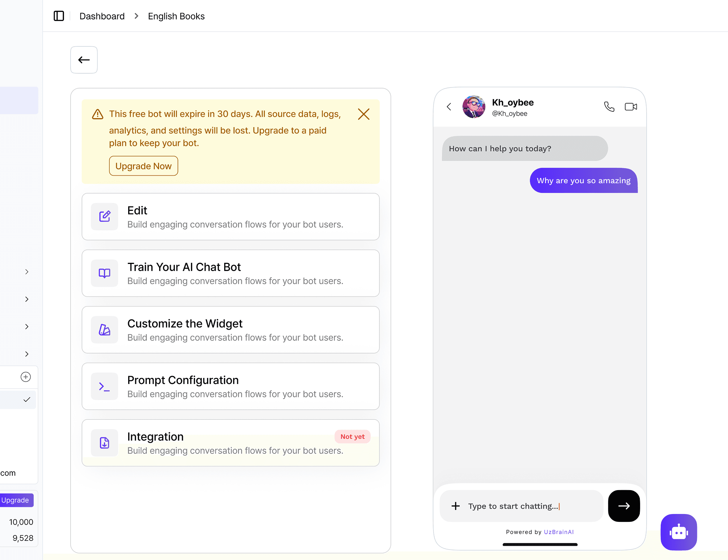Navigate to Dashboard breadcrumb

[x=102, y=16]
